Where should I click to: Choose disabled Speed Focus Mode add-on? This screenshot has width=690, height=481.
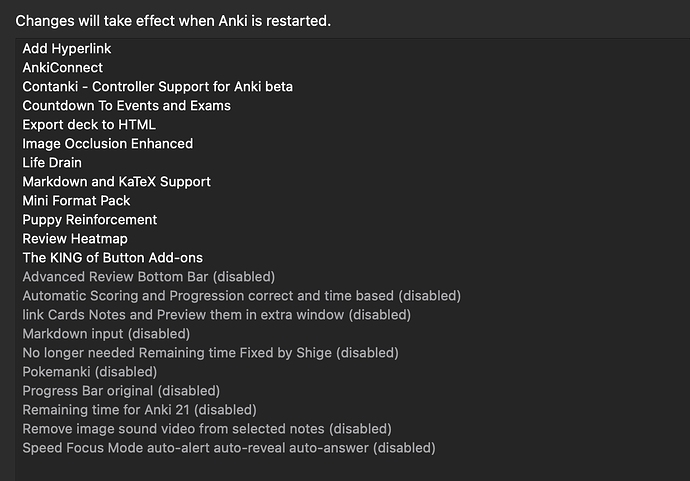229,448
